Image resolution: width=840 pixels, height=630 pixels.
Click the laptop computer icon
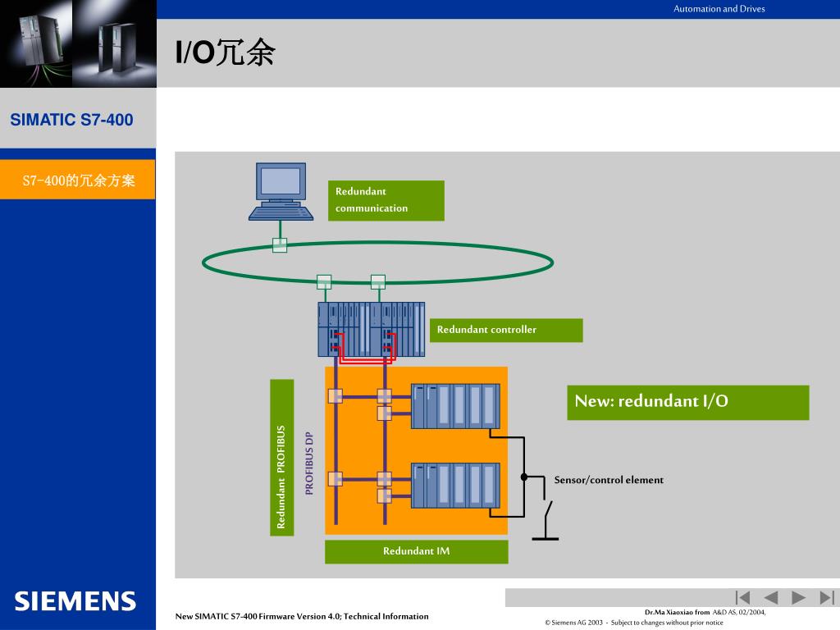click(x=281, y=192)
